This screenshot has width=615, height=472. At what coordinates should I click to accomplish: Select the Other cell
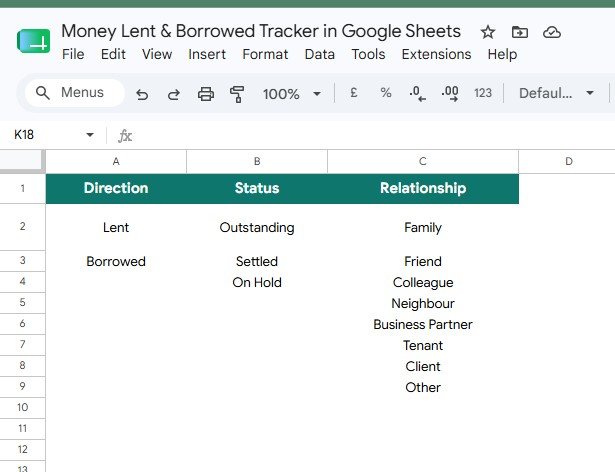click(423, 387)
